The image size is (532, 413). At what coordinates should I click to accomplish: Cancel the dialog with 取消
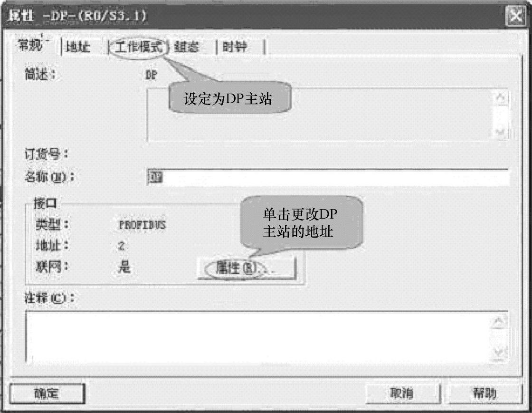point(402,394)
